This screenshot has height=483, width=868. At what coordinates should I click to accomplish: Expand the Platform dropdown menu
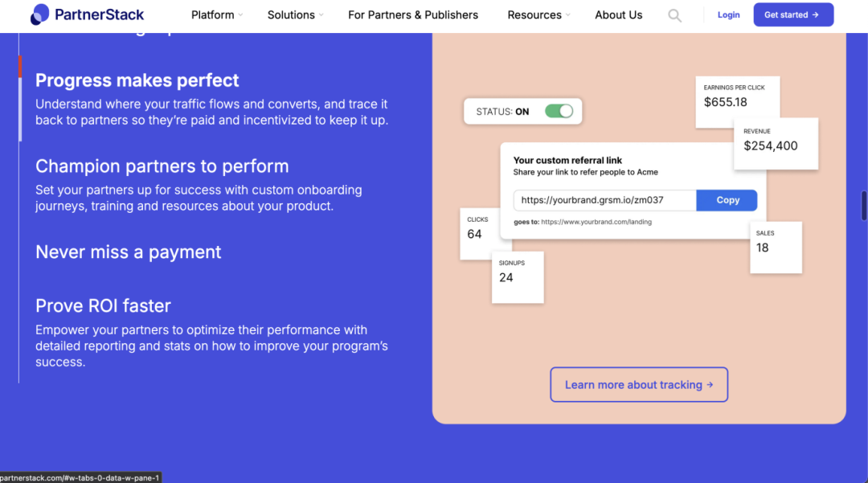(x=217, y=15)
